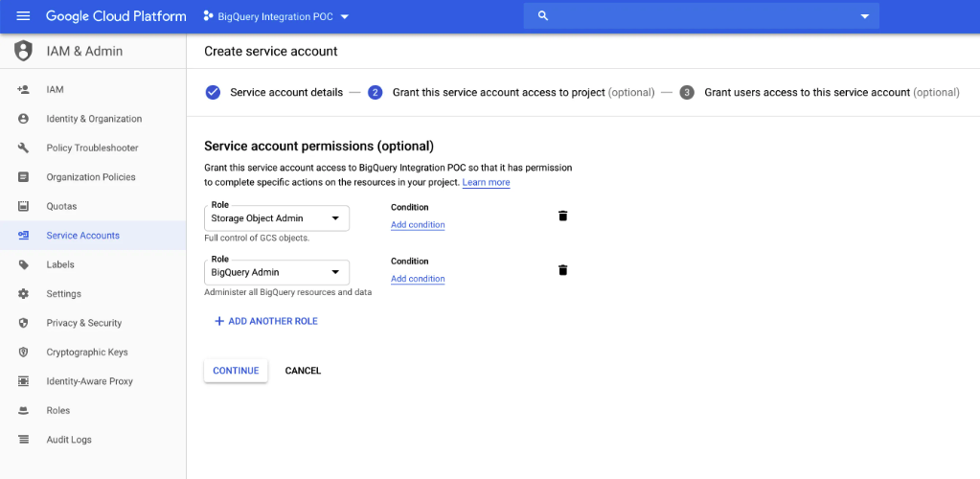Click the Settings gear icon
Viewport: 980px width, 479px height.
pyautogui.click(x=23, y=294)
